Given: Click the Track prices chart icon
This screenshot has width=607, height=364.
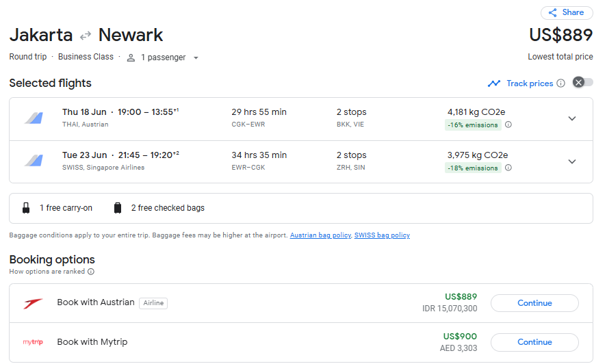Looking at the screenshot, I should coord(494,83).
